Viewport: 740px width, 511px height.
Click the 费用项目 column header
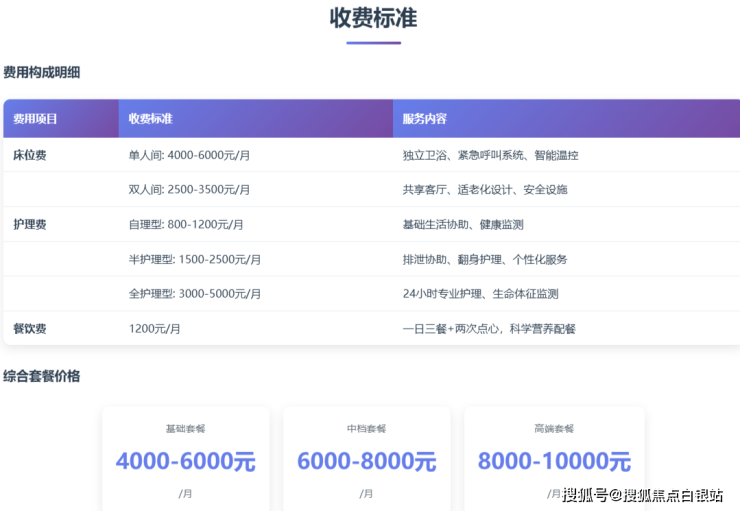pos(35,119)
